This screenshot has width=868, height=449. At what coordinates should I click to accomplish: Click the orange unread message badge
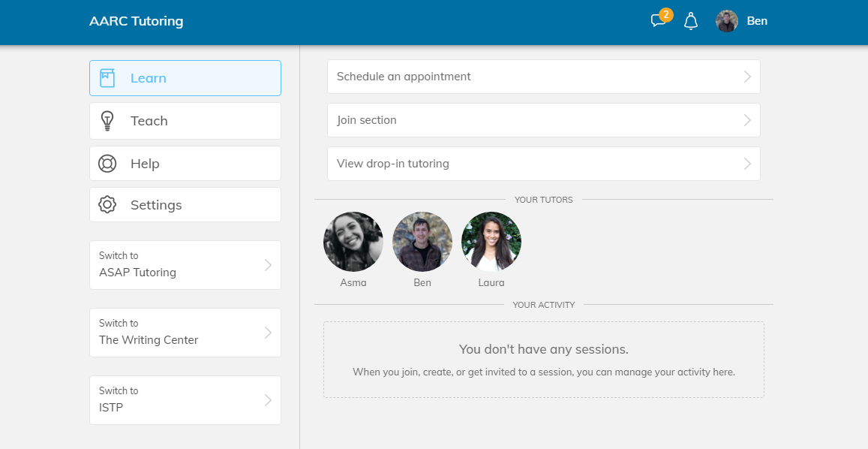pos(665,14)
